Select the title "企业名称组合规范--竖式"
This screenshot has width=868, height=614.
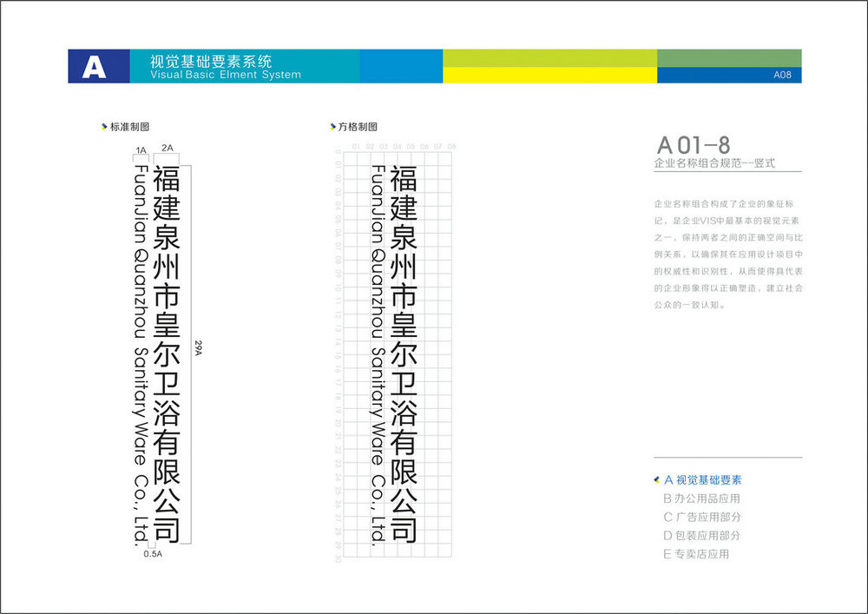point(714,163)
